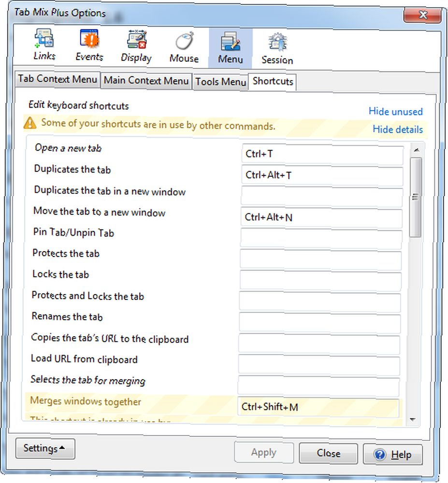This screenshot has width=448, height=483.
Task: Open the Events options panel
Action: click(x=89, y=45)
